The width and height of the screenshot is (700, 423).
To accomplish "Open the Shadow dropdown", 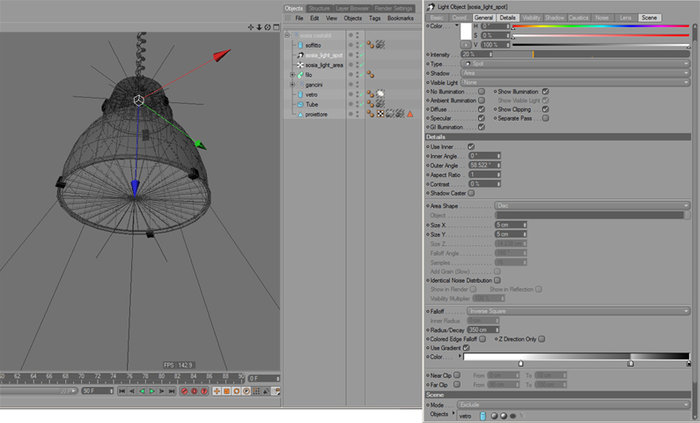I will pyautogui.click(x=575, y=73).
